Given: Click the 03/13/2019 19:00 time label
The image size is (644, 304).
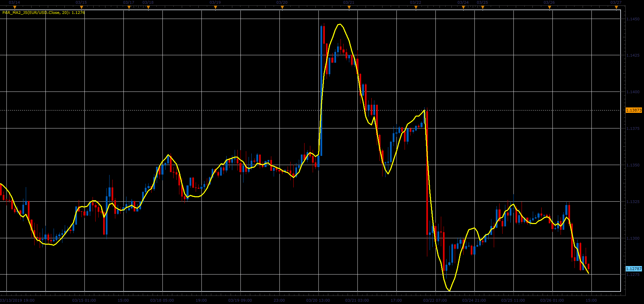Looking at the screenshot, I should point(17,300).
